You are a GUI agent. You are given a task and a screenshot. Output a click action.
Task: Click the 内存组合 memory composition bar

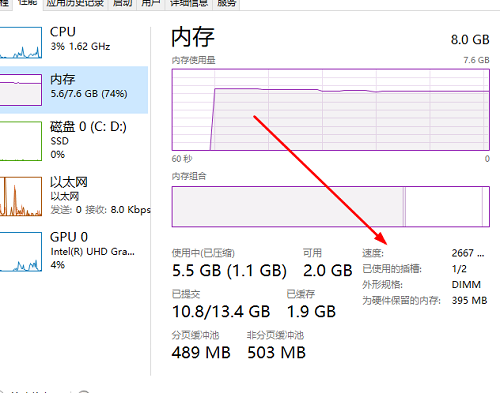pyautogui.click(x=331, y=207)
